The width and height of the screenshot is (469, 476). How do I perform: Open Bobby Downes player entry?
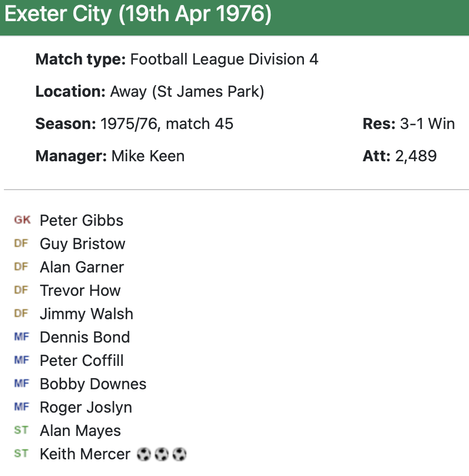(x=93, y=384)
